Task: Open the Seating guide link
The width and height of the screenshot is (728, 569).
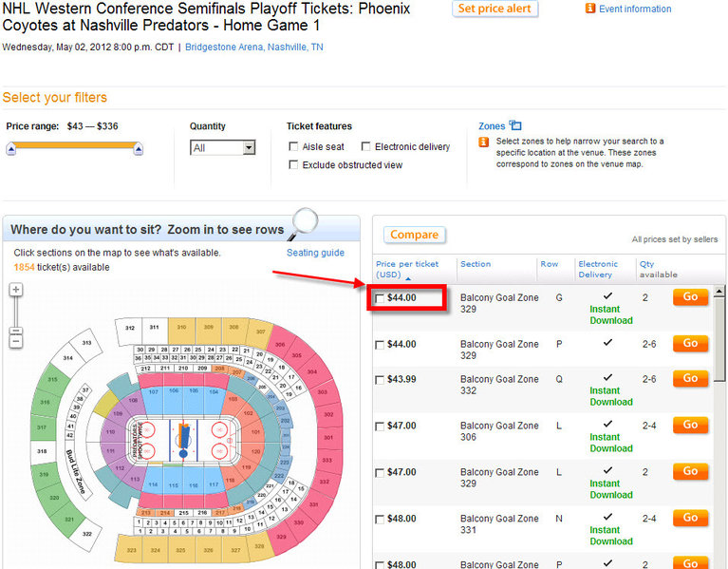Action: 315,253
